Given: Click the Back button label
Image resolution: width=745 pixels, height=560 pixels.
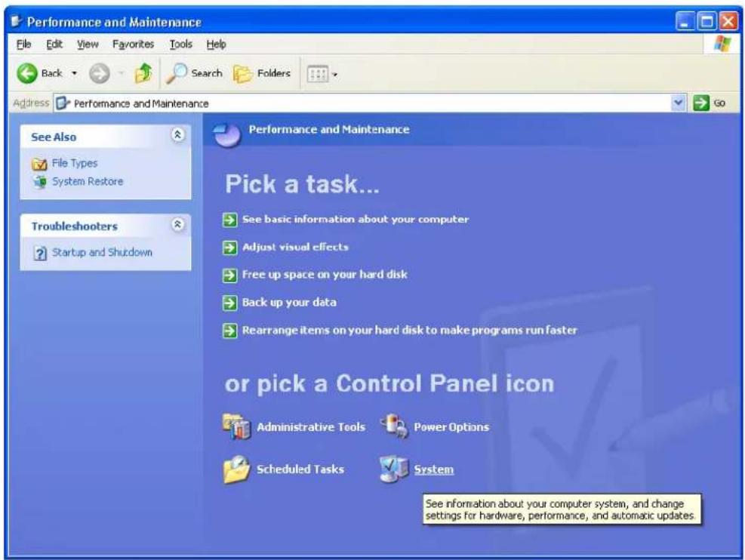Looking at the screenshot, I should coord(52,73).
